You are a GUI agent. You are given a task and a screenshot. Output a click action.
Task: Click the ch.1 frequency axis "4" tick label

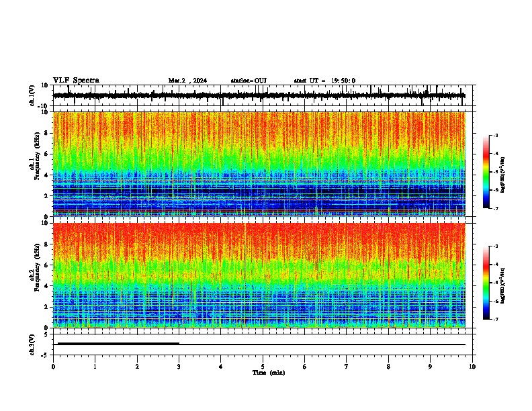(46, 175)
